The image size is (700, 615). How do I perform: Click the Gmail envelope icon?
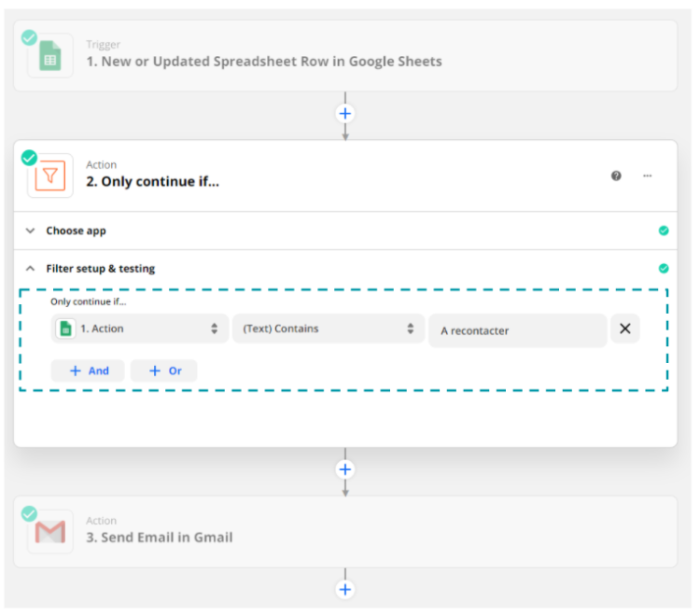[x=50, y=532]
